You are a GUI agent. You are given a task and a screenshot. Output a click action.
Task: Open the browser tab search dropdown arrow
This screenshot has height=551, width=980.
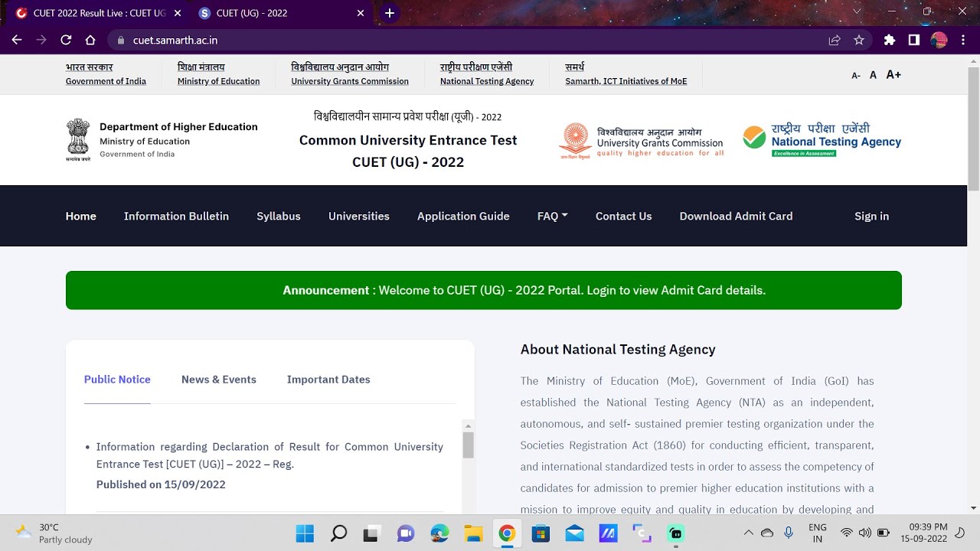click(857, 11)
